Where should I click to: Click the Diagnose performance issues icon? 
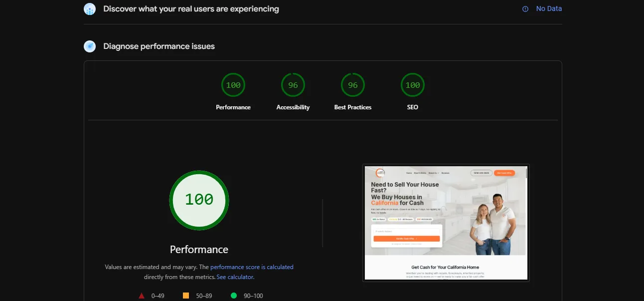(90, 46)
